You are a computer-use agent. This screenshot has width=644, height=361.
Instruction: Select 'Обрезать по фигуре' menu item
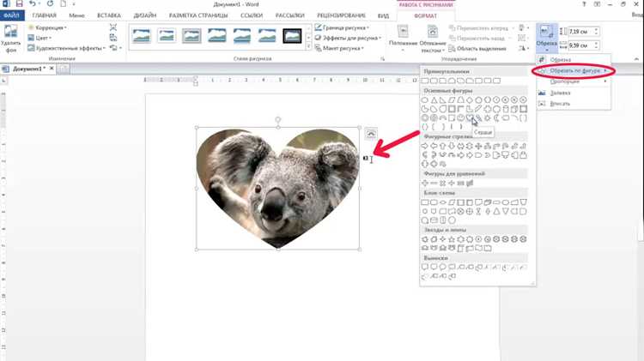click(x=574, y=71)
